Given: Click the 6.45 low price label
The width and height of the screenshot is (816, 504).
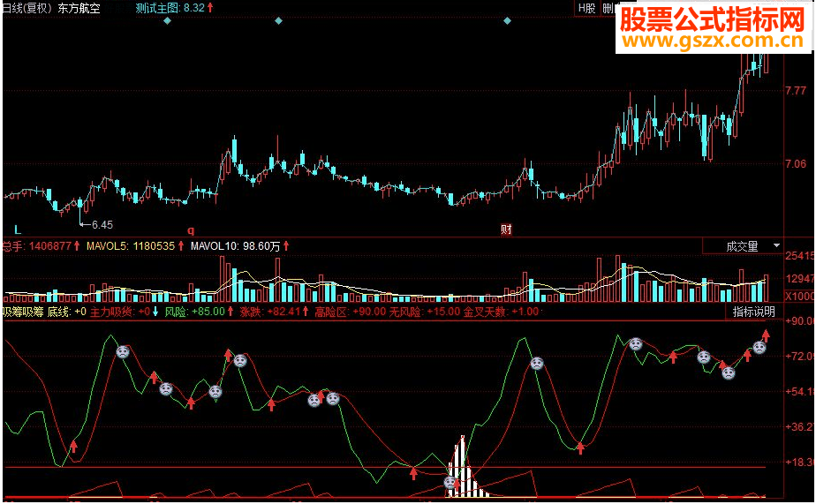Looking at the screenshot, I should (x=102, y=225).
